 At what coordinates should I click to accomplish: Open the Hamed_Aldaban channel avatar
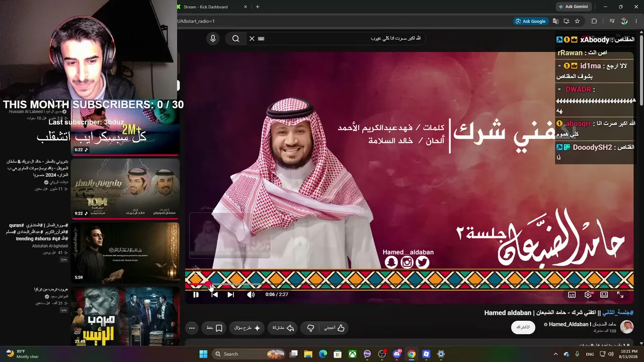[x=626, y=327]
